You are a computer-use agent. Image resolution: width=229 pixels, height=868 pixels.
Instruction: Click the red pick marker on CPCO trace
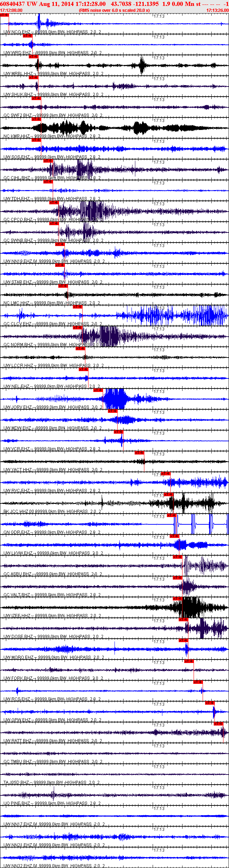[54, 203]
